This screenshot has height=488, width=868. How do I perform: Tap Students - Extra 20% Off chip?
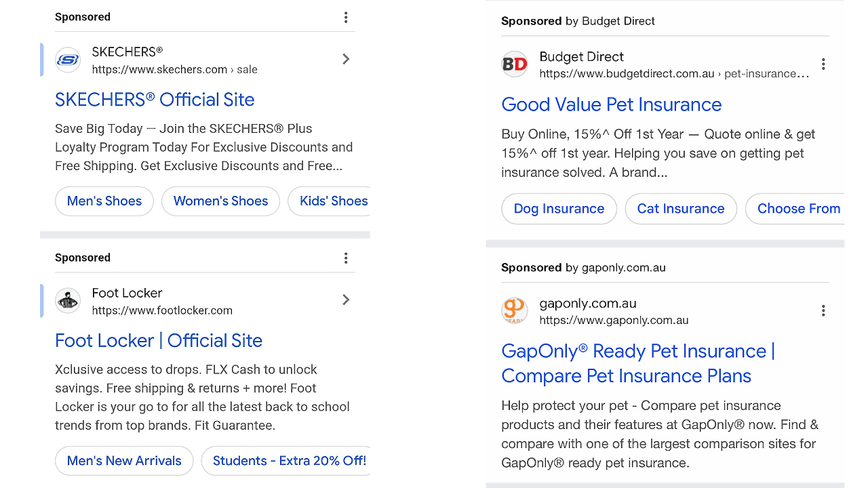point(288,461)
